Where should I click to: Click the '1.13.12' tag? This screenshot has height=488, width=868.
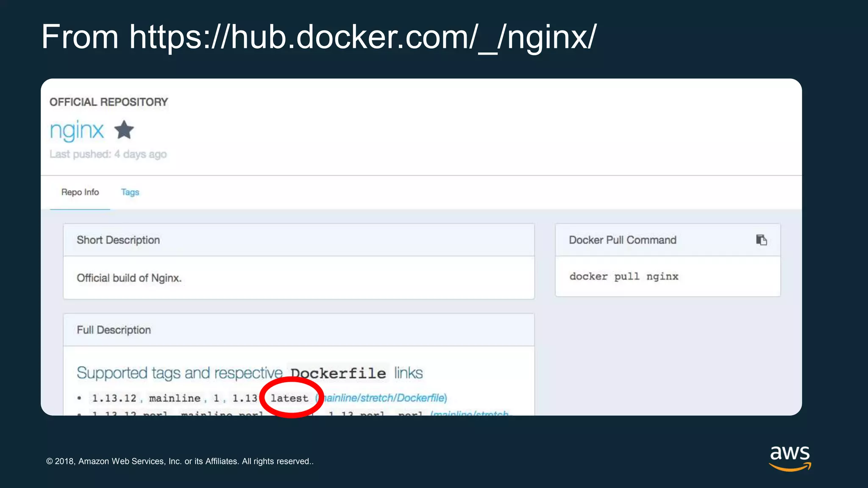click(114, 398)
